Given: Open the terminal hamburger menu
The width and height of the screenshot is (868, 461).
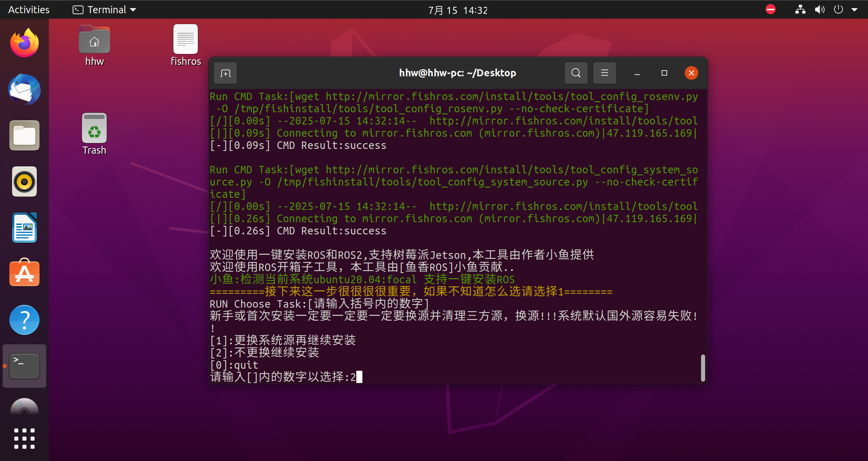Looking at the screenshot, I should (604, 73).
